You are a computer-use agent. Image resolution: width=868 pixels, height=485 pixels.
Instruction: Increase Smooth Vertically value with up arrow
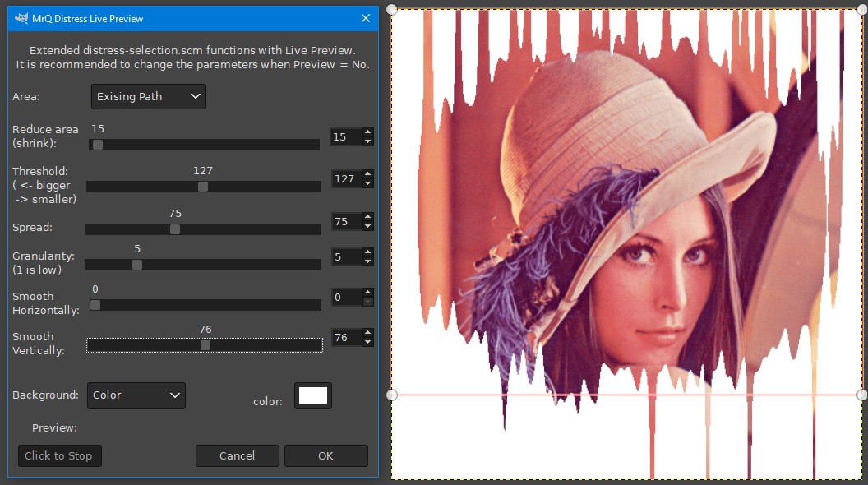[368, 332]
